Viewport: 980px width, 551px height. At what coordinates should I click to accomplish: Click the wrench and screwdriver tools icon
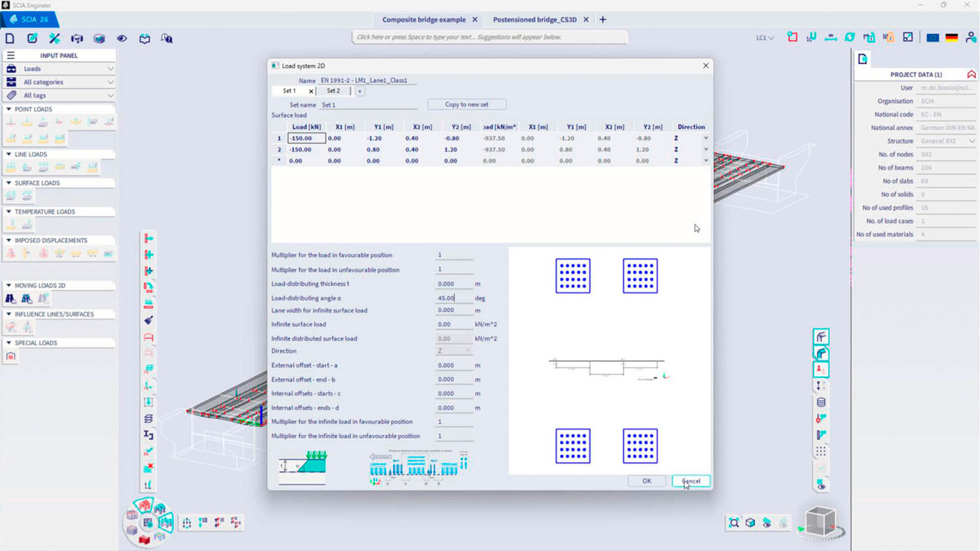(x=55, y=39)
